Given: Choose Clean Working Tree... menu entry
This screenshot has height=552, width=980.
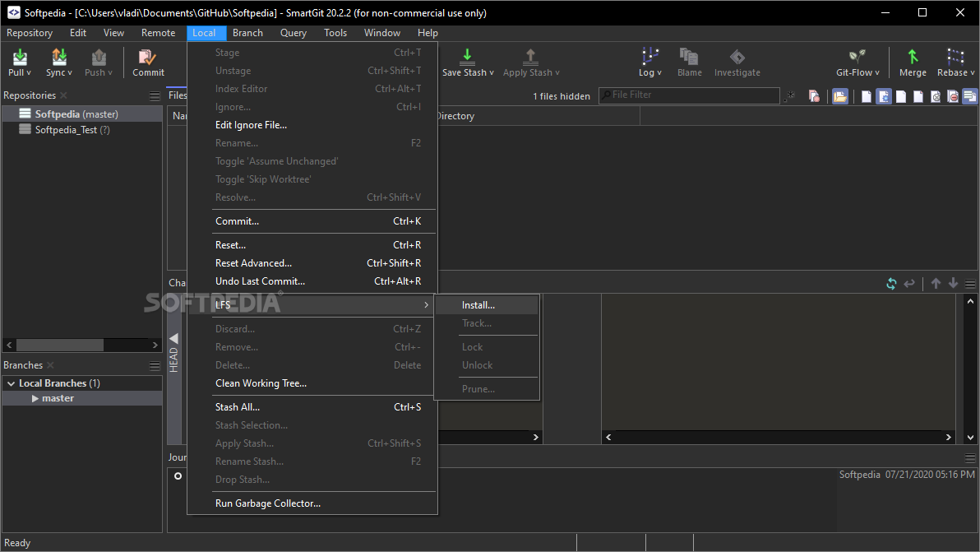Looking at the screenshot, I should (312, 383).
